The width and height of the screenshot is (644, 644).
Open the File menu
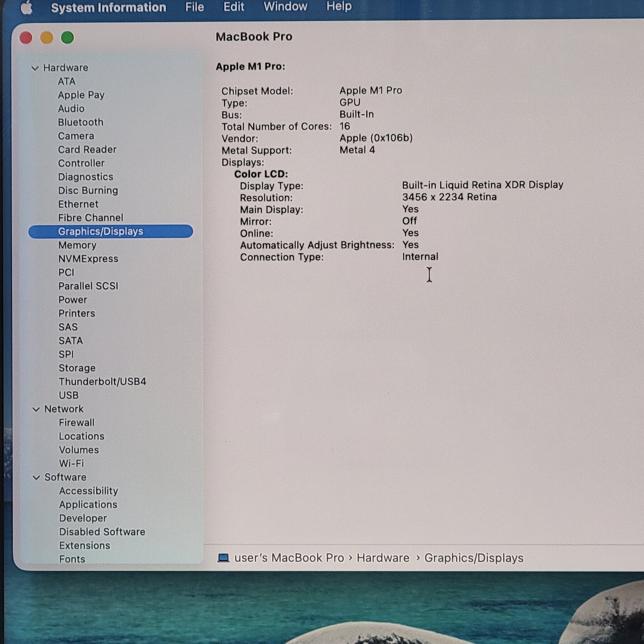(195, 7)
